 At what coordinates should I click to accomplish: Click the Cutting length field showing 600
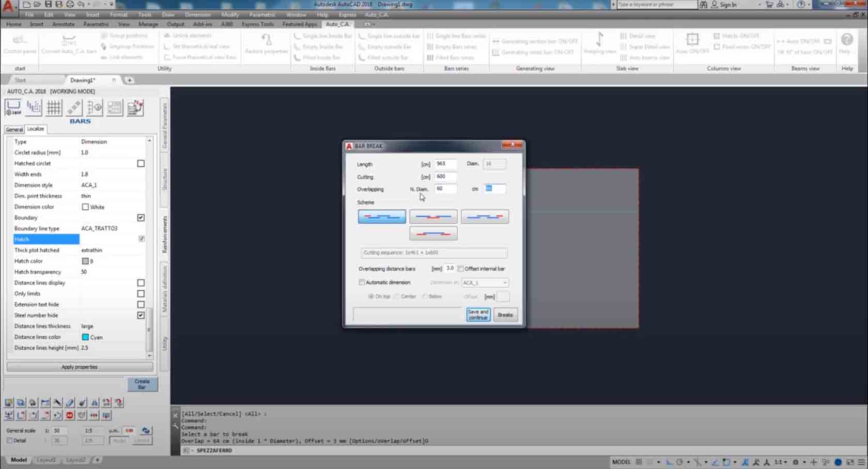(x=445, y=176)
